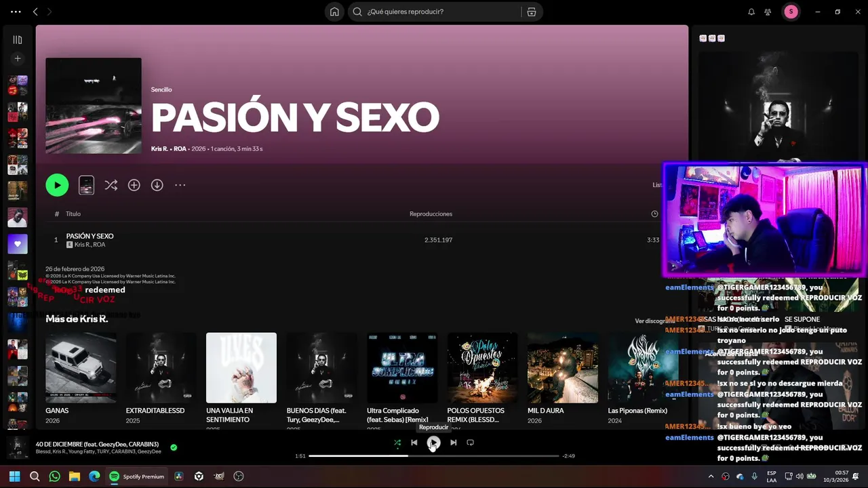Open ROA artist link in header
The height and width of the screenshot is (488, 868).
[180, 148]
